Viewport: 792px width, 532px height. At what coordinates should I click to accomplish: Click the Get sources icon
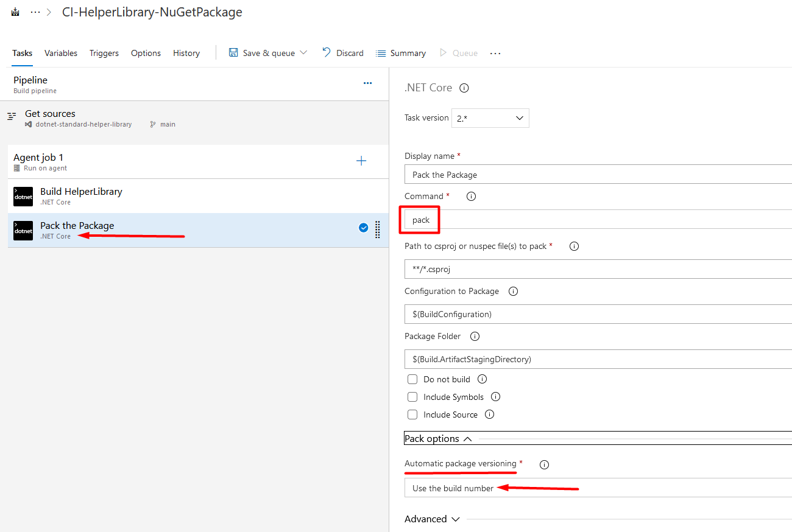click(x=12, y=116)
